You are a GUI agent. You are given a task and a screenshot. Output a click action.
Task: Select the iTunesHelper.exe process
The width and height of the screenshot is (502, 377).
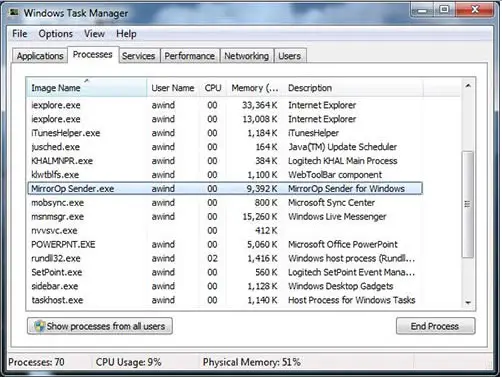coord(225,133)
